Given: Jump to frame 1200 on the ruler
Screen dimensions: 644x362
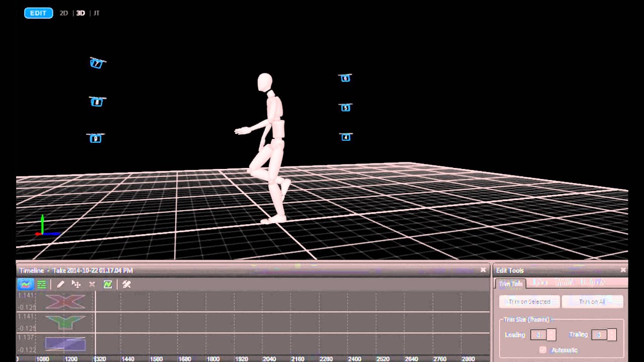Looking at the screenshot, I should coord(71,359).
